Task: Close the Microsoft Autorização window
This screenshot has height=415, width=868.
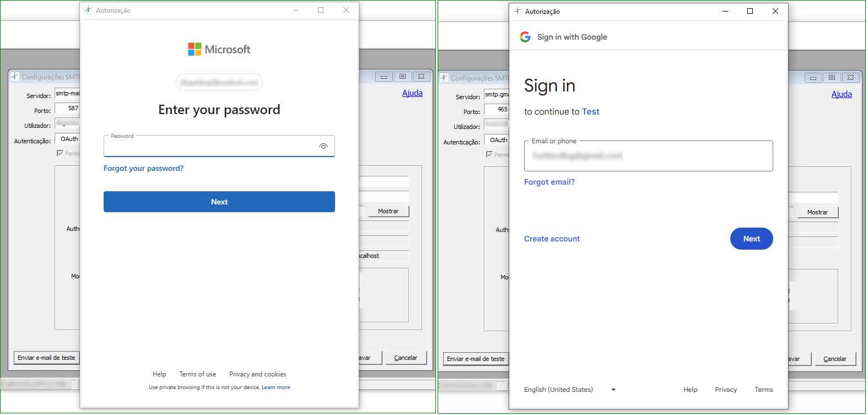Action: 346,10
